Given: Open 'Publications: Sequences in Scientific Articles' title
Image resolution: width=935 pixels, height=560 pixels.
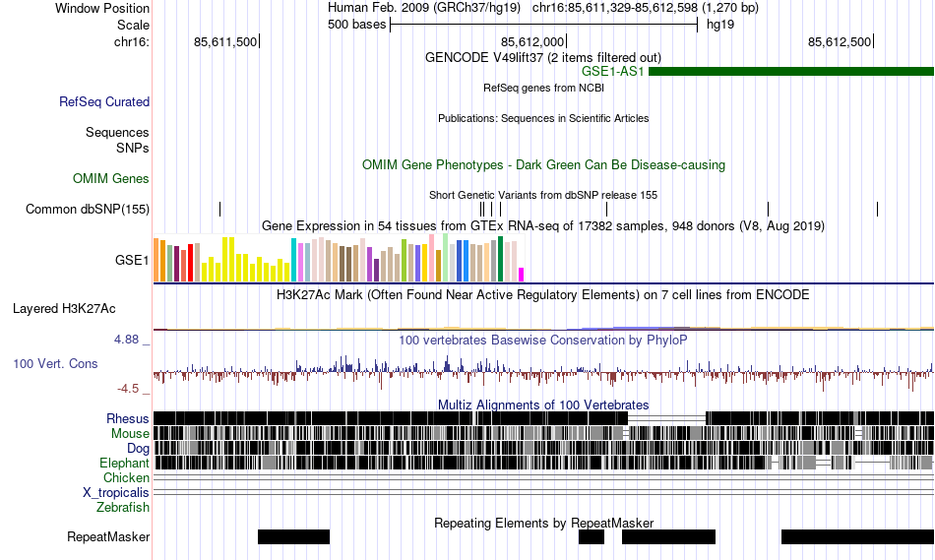Looking at the screenshot, I should click(543, 118).
